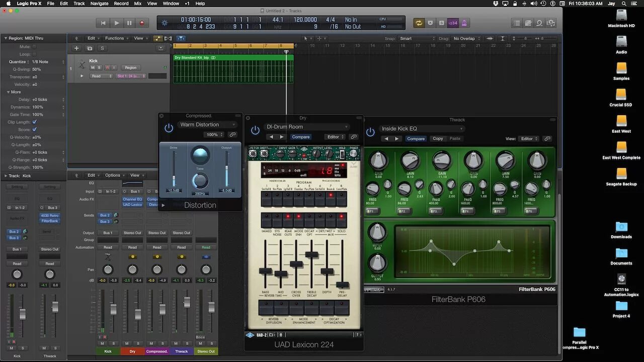Enable the Metronome click button
The height and width of the screenshot is (362, 644).
[464, 23]
